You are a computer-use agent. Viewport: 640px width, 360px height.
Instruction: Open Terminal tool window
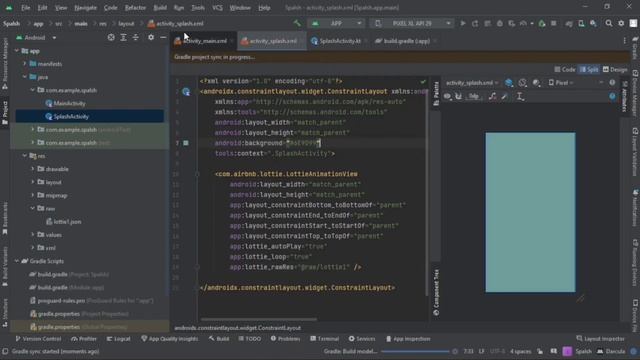(x=324, y=339)
